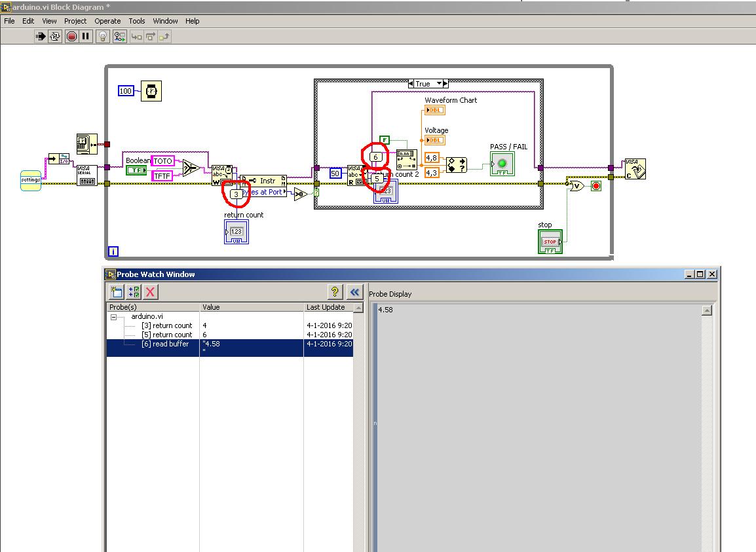This screenshot has width=756, height=552.
Task: Click the PASS / FAIL green indicator
Action: pyautogui.click(x=502, y=163)
